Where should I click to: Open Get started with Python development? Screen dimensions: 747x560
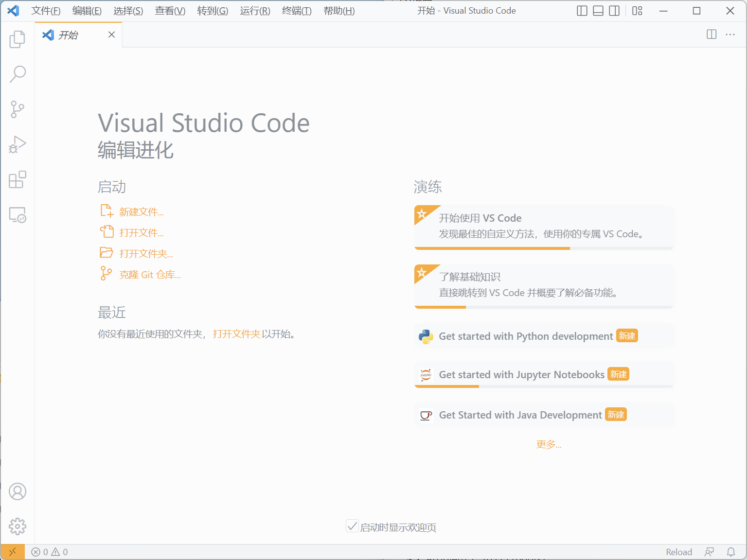coord(544,336)
